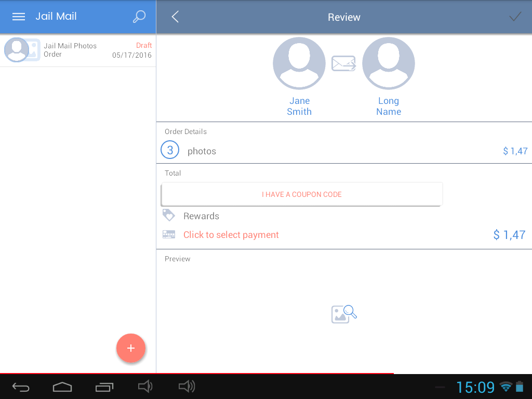Click the 15:09 clock

(475, 387)
